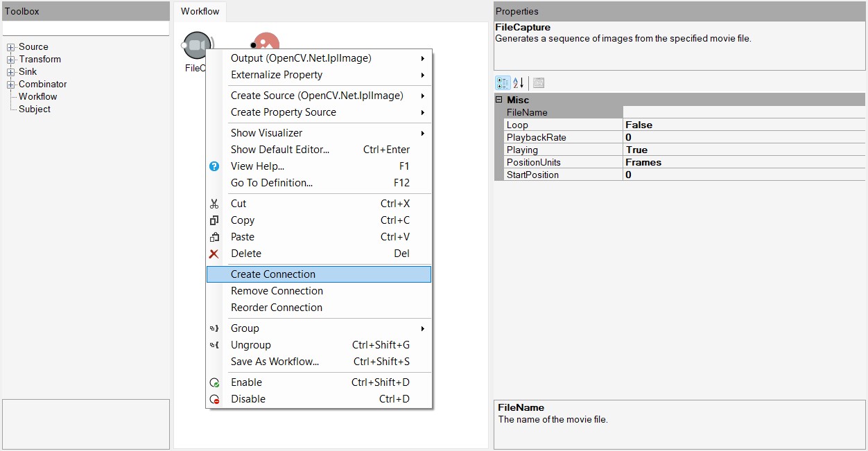The width and height of the screenshot is (868, 451).
Task: Click the FileName property label
Action: [x=527, y=112]
